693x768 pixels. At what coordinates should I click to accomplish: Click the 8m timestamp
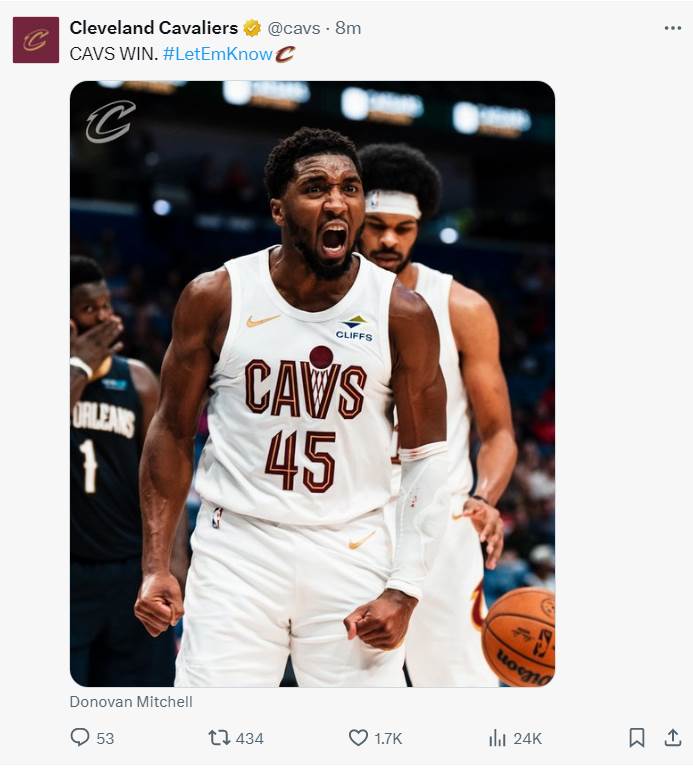click(348, 28)
